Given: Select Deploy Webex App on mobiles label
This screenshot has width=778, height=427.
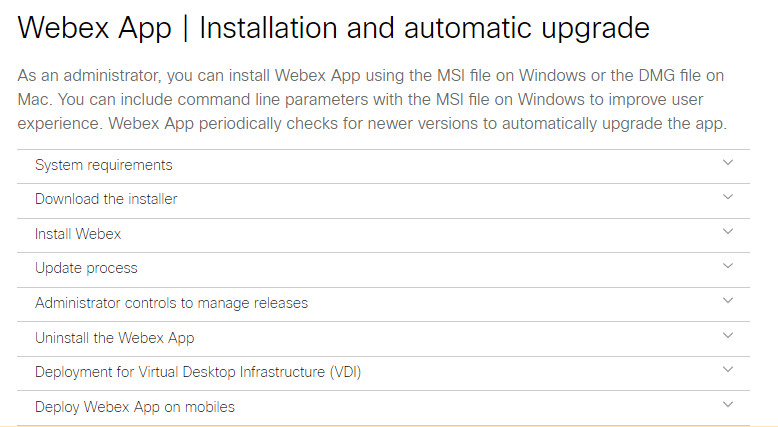Looking at the screenshot, I should [x=135, y=407].
